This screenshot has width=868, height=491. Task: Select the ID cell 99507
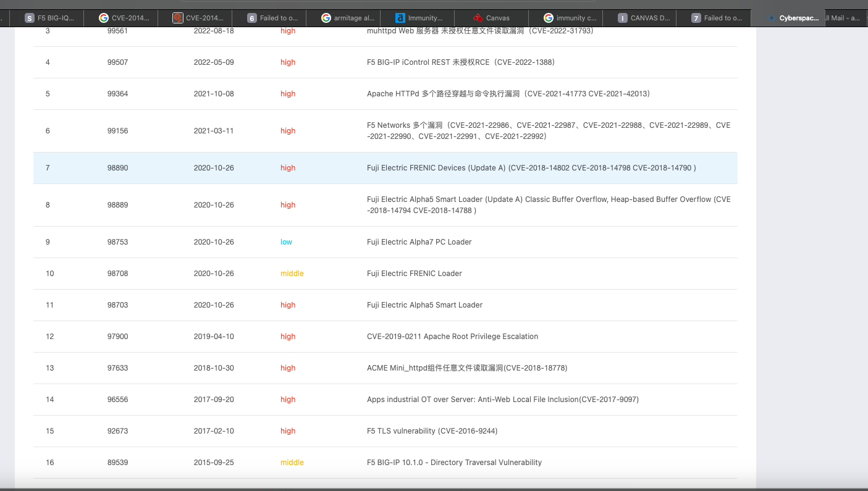tap(117, 62)
